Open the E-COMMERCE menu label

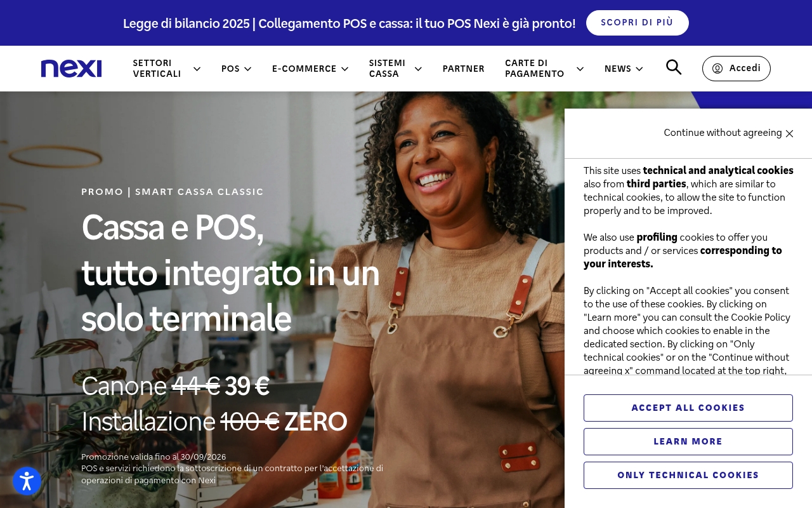(x=304, y=69)
